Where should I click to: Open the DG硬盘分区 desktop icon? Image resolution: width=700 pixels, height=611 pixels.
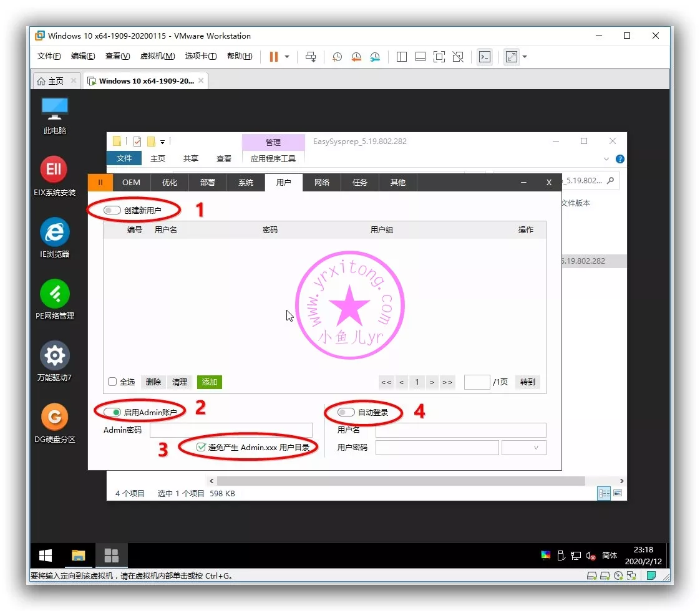pos(54,416)
